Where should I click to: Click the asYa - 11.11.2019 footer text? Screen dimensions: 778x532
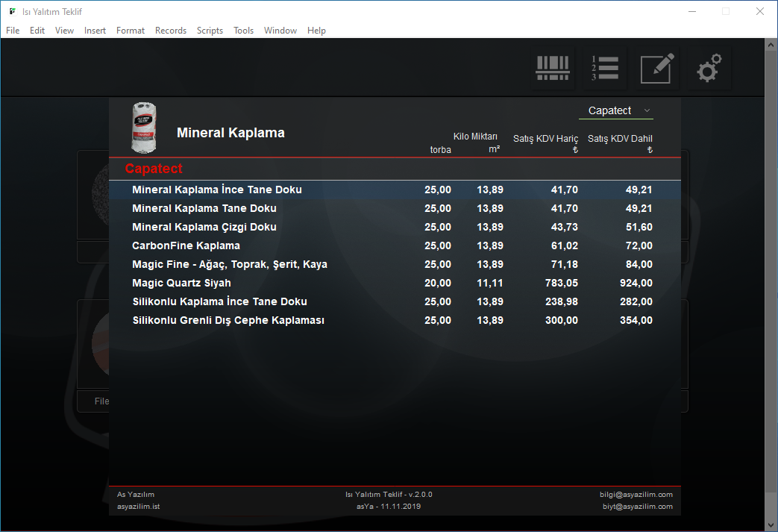click(x=389, y=506)
